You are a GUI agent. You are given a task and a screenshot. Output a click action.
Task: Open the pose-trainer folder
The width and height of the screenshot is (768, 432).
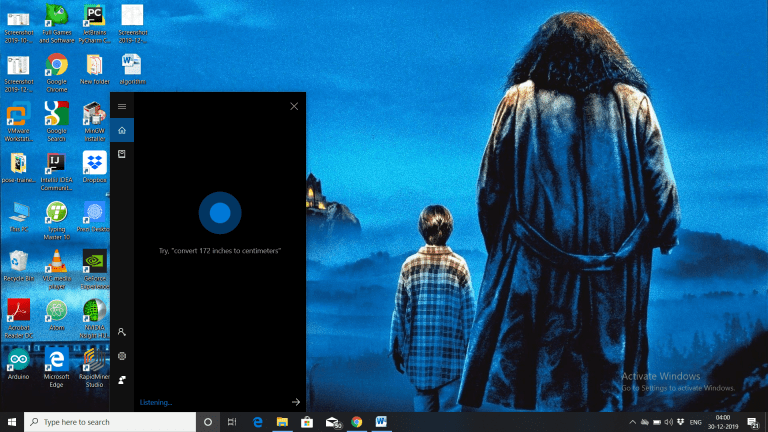coord(19,168)
